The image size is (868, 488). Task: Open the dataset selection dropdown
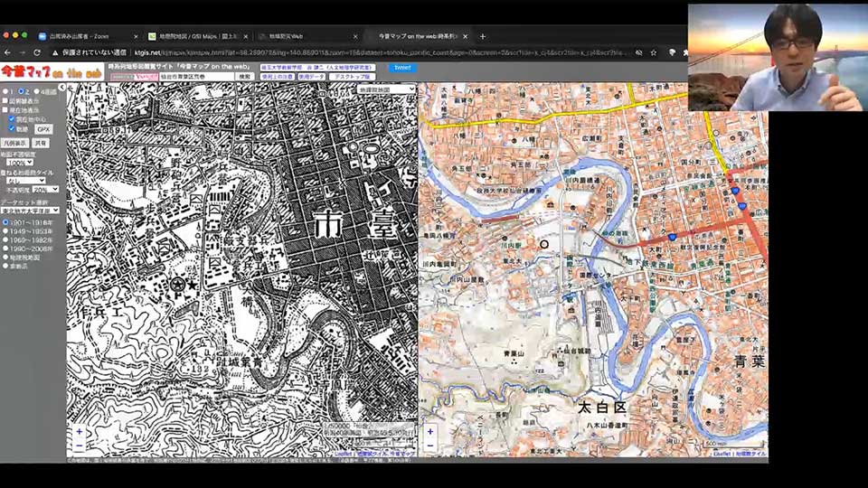click(x=30, y=211)
